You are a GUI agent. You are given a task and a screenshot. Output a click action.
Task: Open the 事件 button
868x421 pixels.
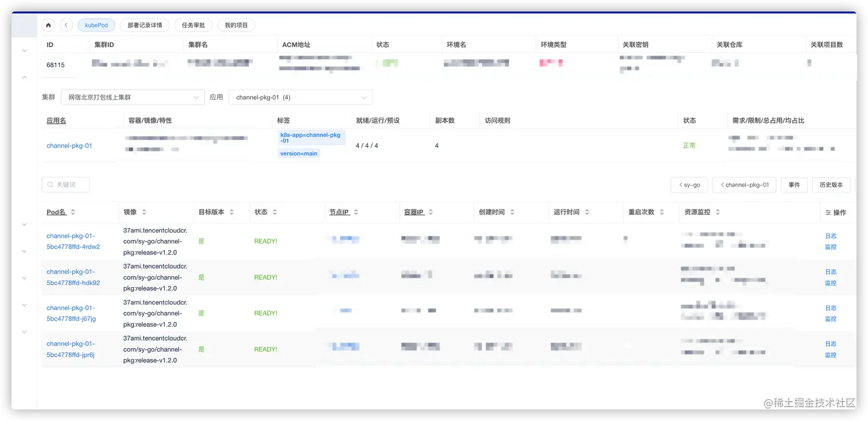click(795, 185)
